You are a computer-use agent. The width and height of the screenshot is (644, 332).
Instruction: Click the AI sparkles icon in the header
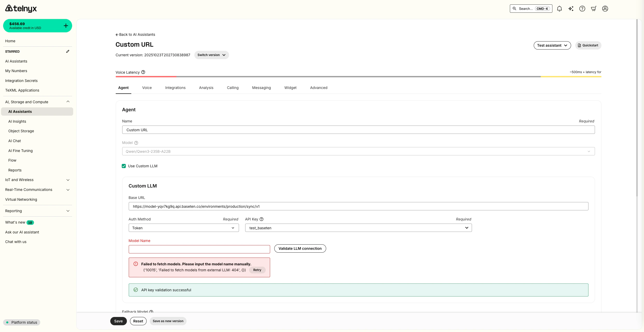(x=571, y=9)
